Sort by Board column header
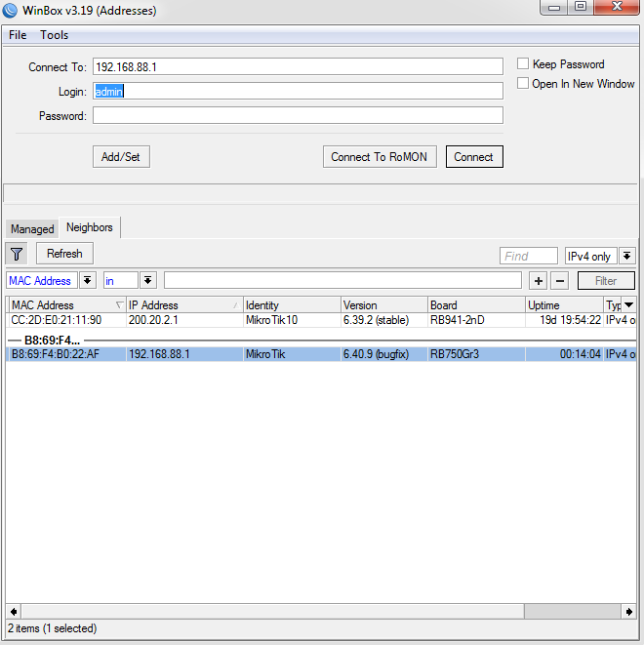 476,305
